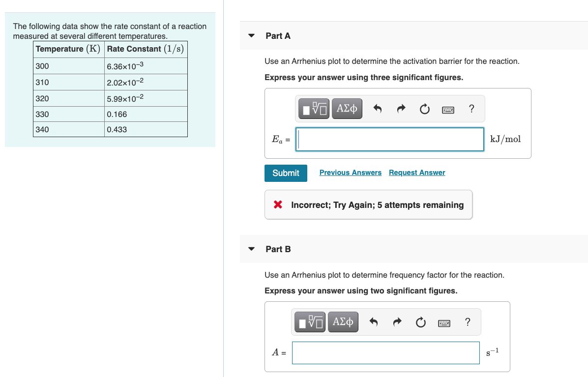Open the Greek symbols ΑΣφ palette in Part A
The height and width of the screenshot is (377, 588).
coord(347,108)
